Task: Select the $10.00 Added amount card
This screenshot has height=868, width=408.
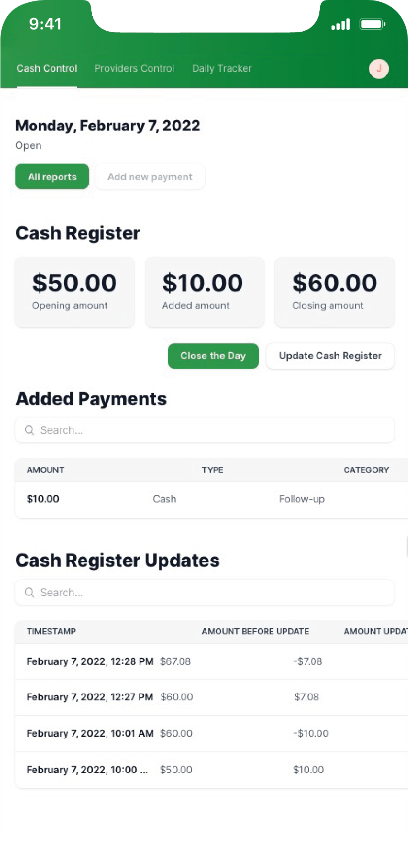Action: click(204, 292)
